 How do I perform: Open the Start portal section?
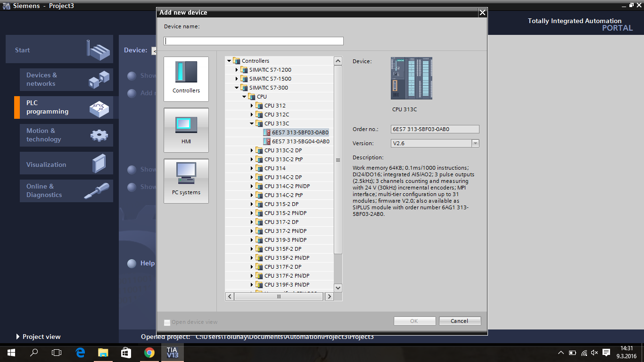59,49
